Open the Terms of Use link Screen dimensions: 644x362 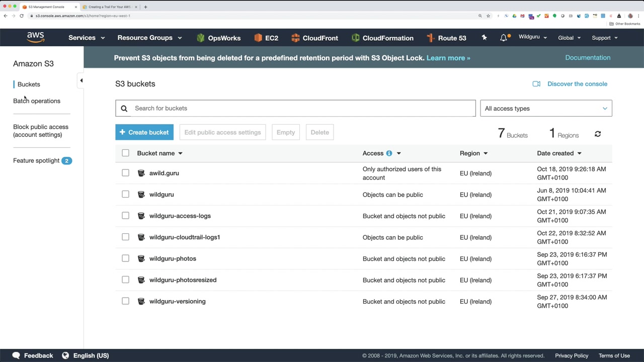614,355
